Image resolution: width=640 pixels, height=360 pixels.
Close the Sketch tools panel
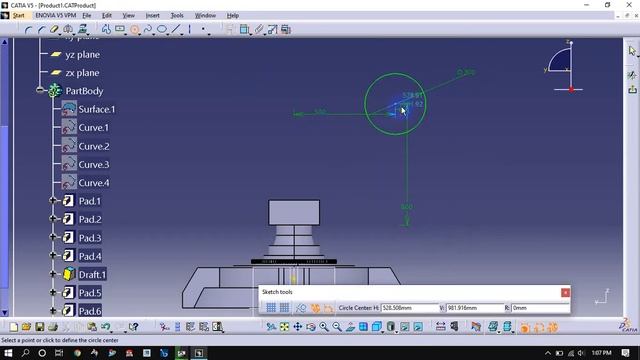coord(565,293)
